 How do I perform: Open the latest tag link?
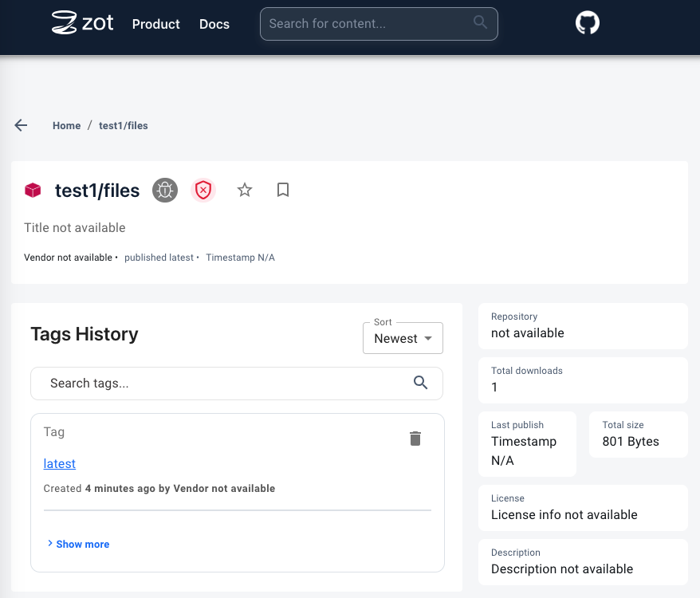click(x=59, y=463)
